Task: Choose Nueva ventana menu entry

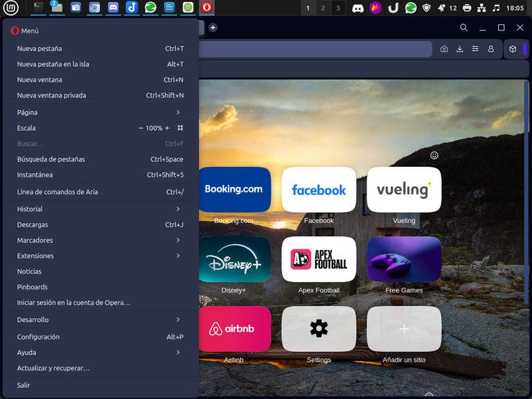Action: tap(100, 80)
